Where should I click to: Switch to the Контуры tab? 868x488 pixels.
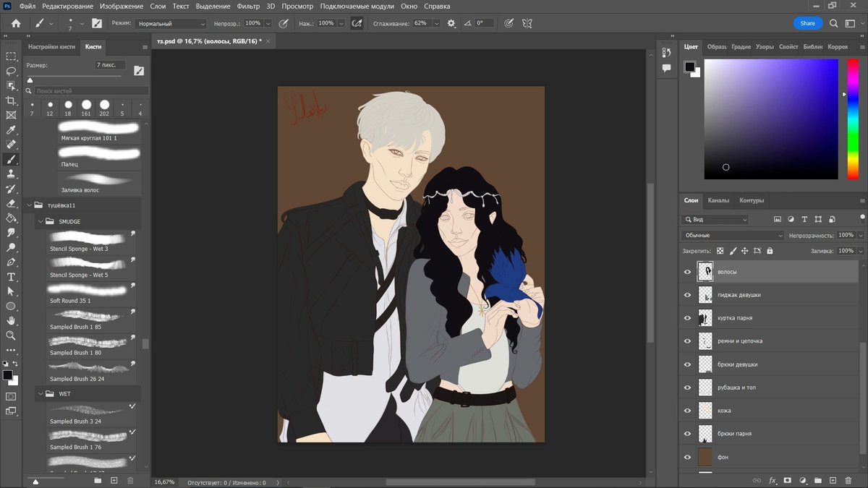752,200
